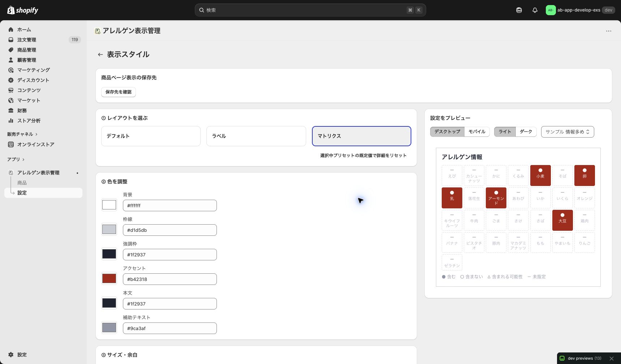Click the Shopify logo

coord(22,10)
